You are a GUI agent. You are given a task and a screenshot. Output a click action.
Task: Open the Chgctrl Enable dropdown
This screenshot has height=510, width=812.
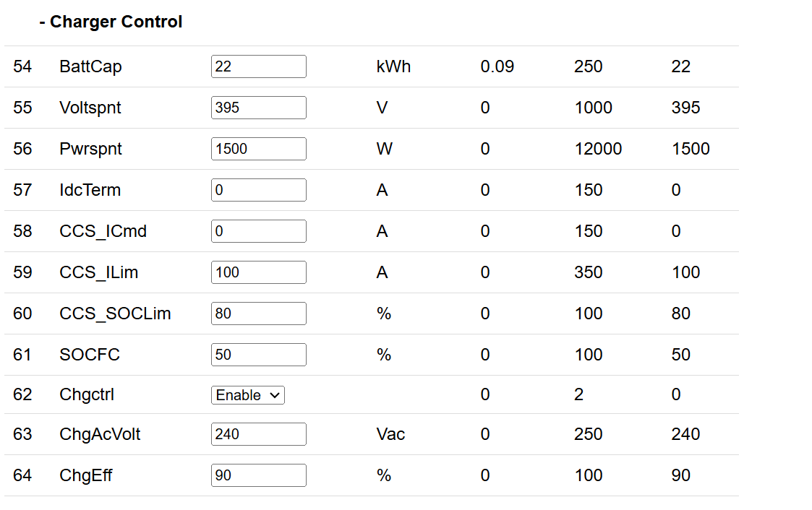point(248,395)
